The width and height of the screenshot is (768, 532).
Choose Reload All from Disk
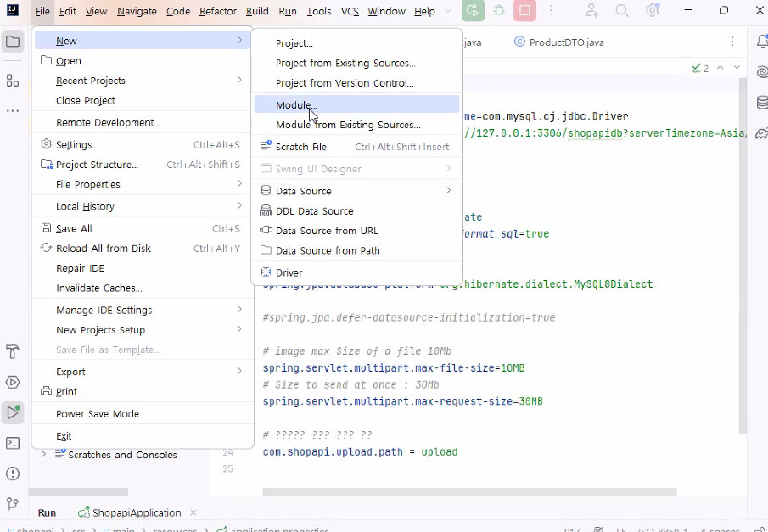click(143, 249)
